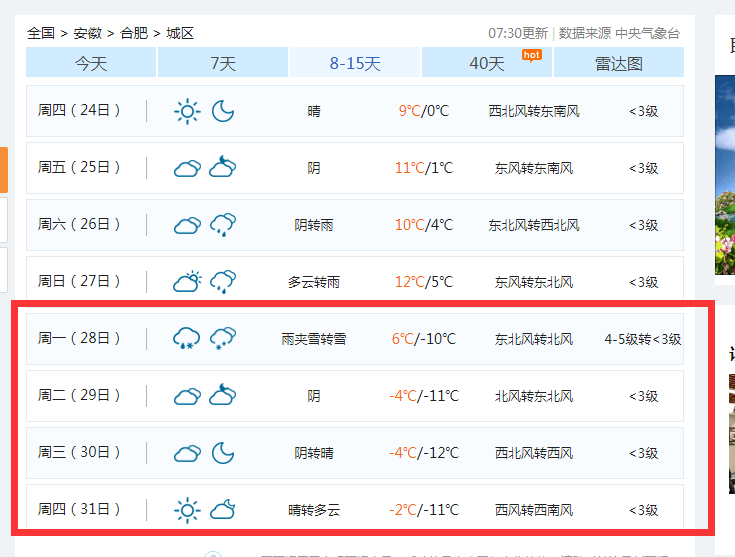Image resolution: width=735 pixels, height=557 pixels.
Task: Select the 周三（30日） date label
Action: pyautogui.click(x=79, y=452)
